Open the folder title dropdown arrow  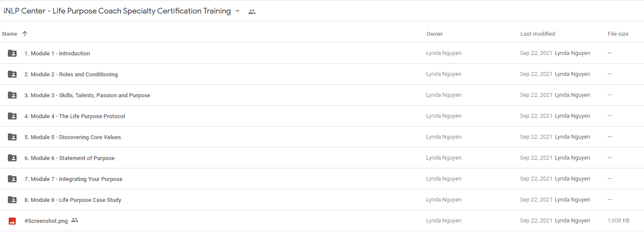(x=238, y=11)
